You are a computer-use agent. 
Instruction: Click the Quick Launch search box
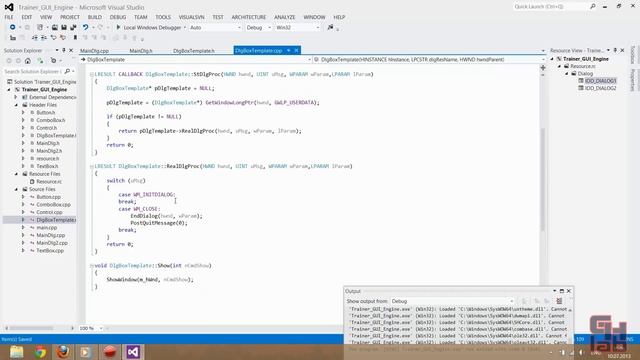[x=550, y=7]
